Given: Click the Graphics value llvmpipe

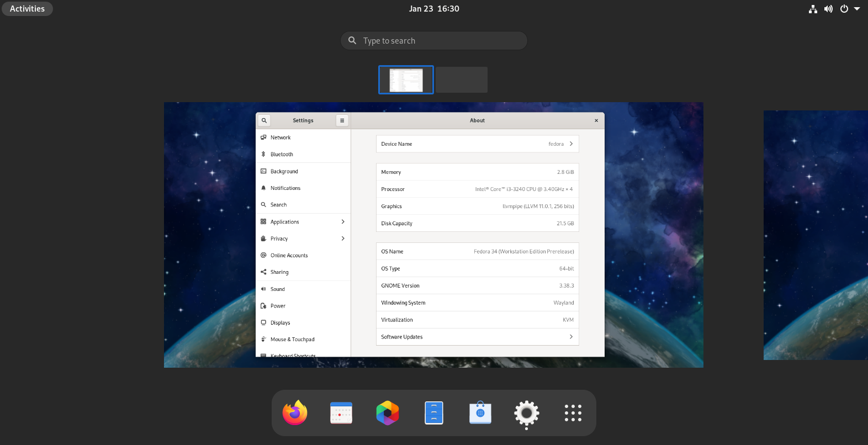Looking at the screenshot, I should point(538,206).
